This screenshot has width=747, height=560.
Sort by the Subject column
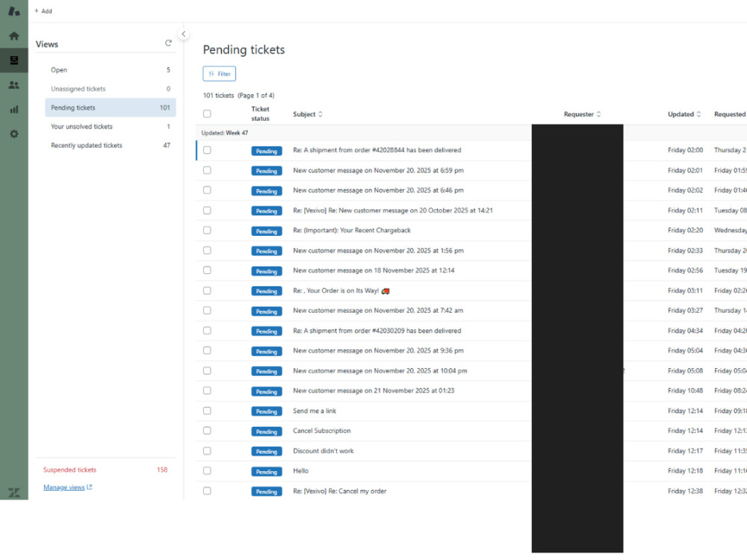(308, 114)
